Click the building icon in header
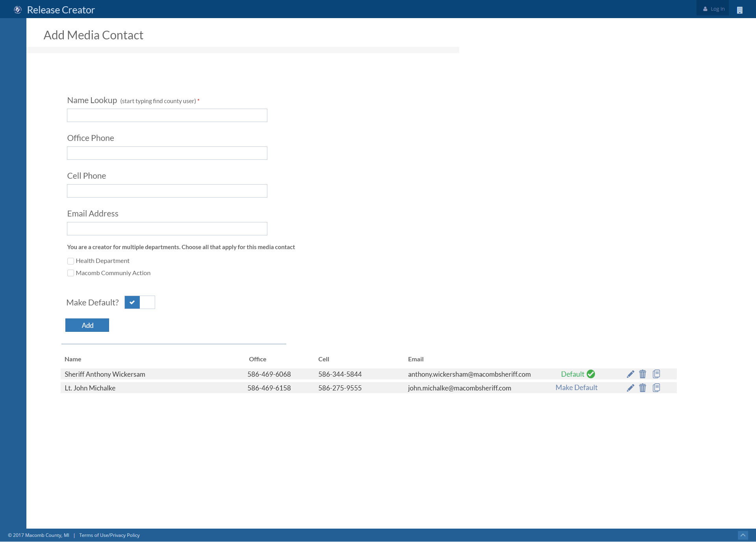756x542 pixels. point(739,10)
